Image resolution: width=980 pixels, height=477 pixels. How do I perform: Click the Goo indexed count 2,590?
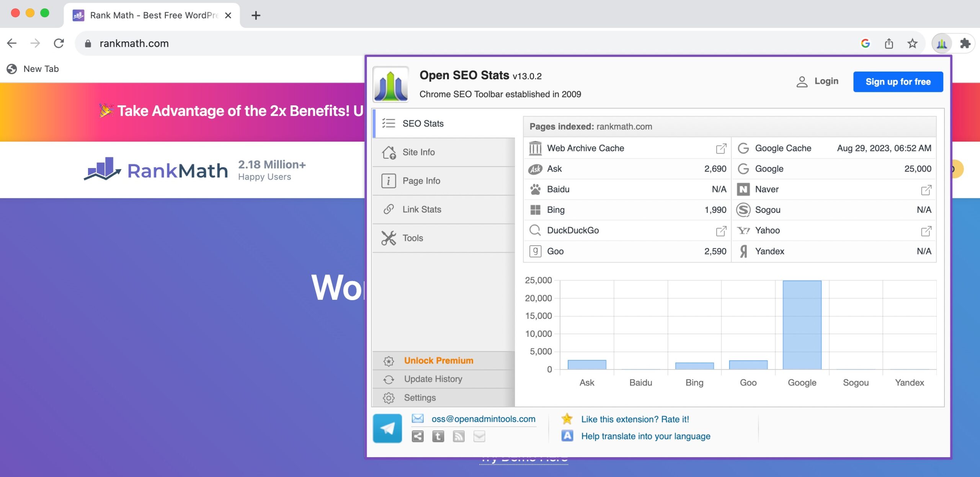coord(715,251)
